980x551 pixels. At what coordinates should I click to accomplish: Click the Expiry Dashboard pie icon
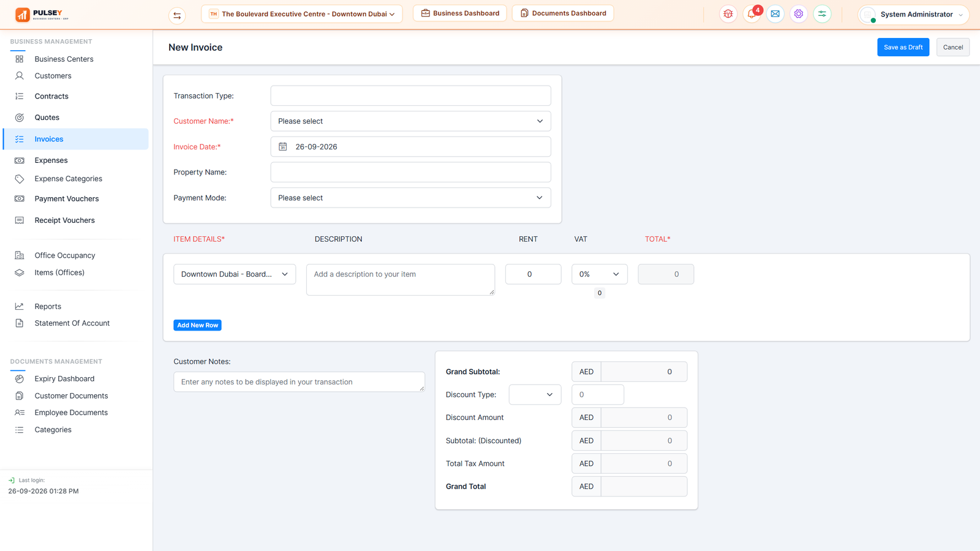[x=20, y=379]
